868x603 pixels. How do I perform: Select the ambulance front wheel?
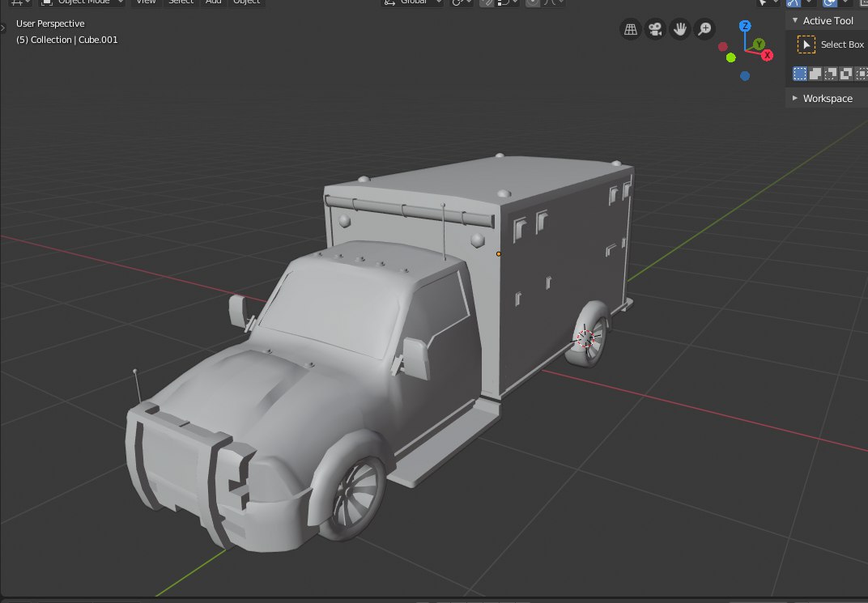click(355, 496)
